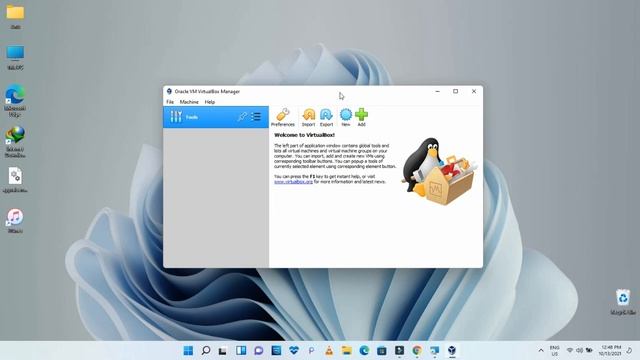
Task: Open the Help menu
Action: pos(209,102)
